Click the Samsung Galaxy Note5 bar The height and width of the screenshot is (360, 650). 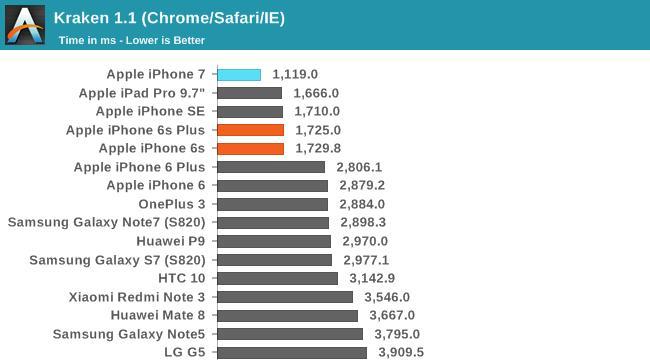point(290,334)
